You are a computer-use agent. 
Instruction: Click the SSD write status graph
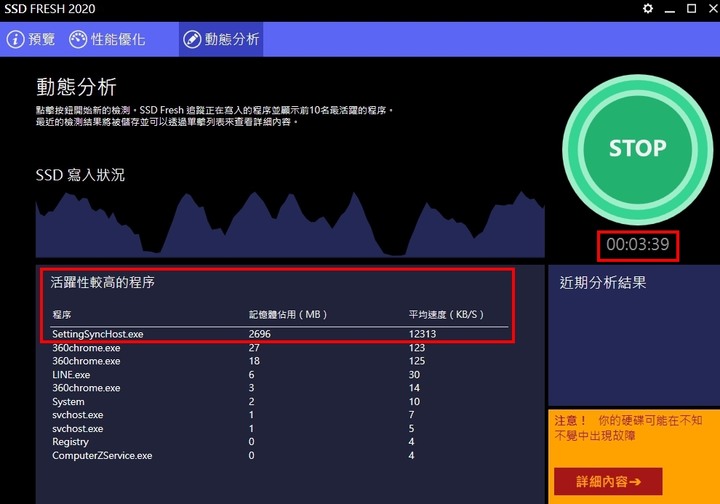pyautogui.click(x=290, y=224)
